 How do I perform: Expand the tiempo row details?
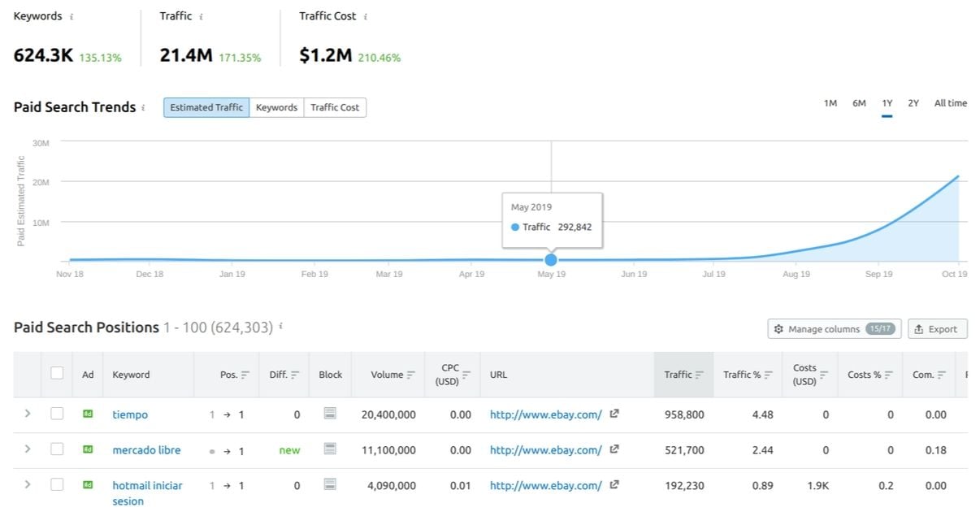pyautogui.click(x=28, y=414)
